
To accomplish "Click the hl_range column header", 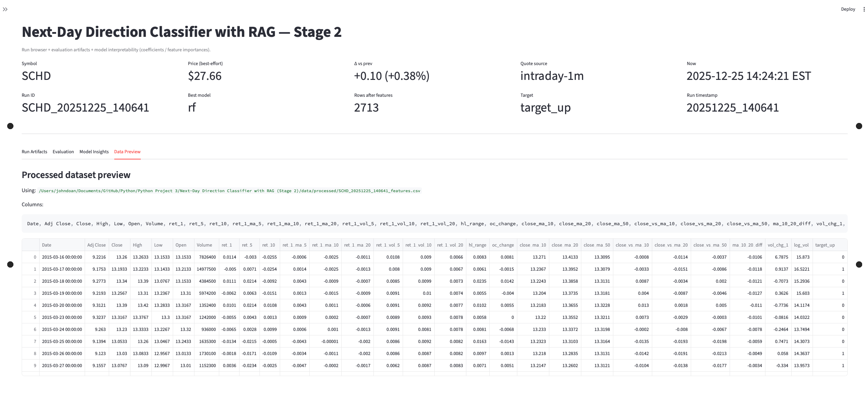I will pos(477,245).
